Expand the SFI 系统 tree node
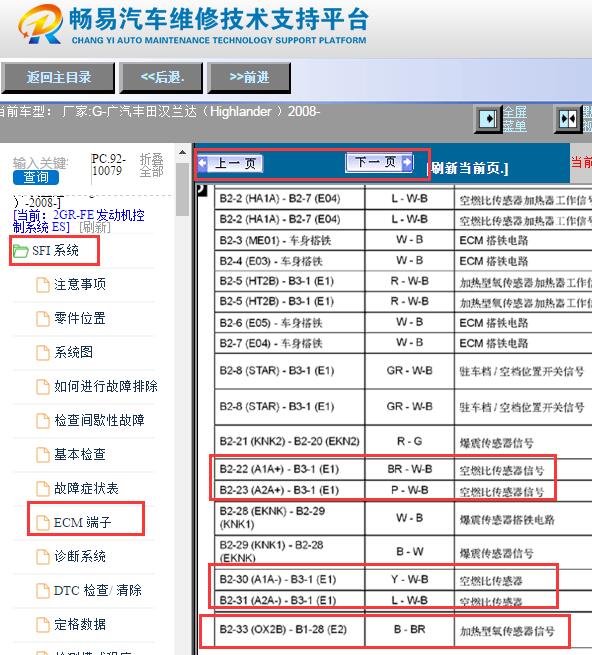The image size is (592, 655). (x=55, y=251)
